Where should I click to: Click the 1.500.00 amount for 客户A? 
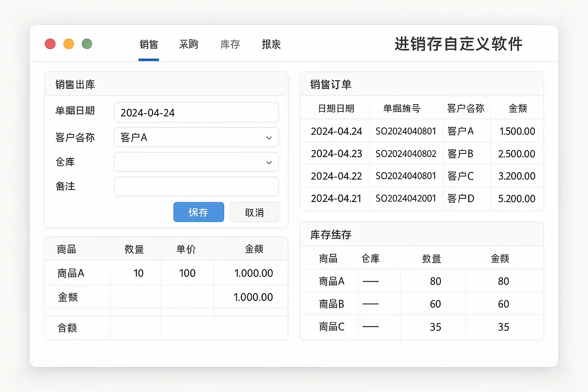click(517, 131)
